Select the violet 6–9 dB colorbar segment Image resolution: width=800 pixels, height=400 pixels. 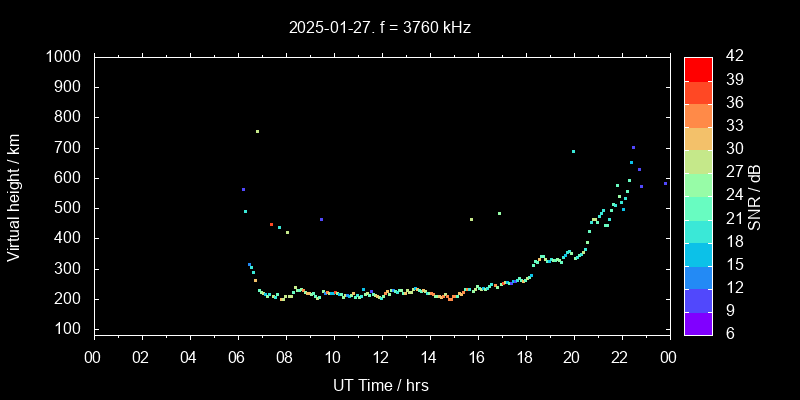point(698,322)
